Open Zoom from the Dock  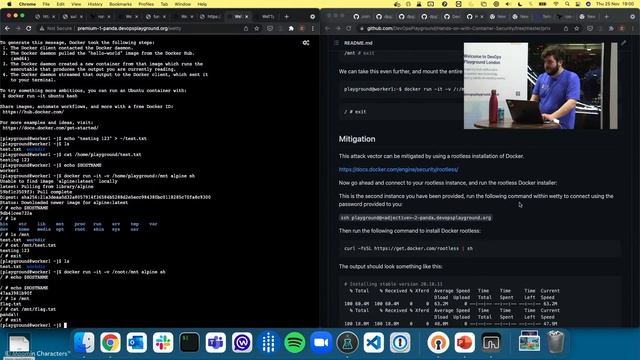(321, 342)
